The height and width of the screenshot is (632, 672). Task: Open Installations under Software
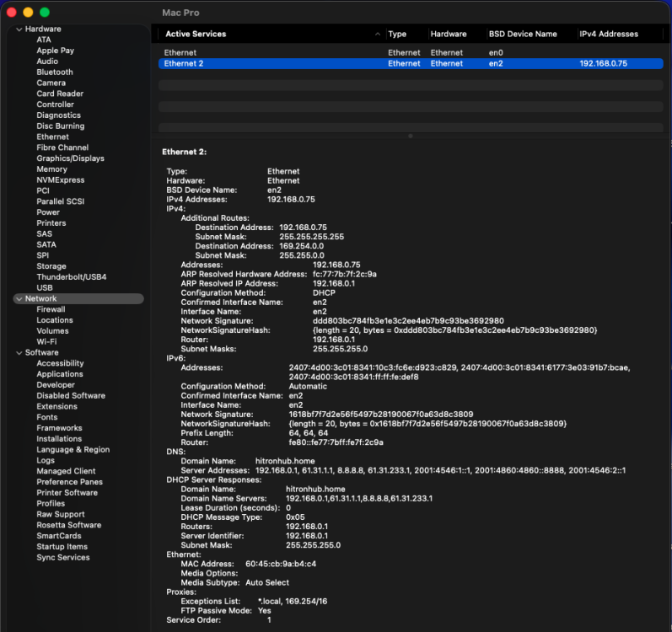click(59, 439)
